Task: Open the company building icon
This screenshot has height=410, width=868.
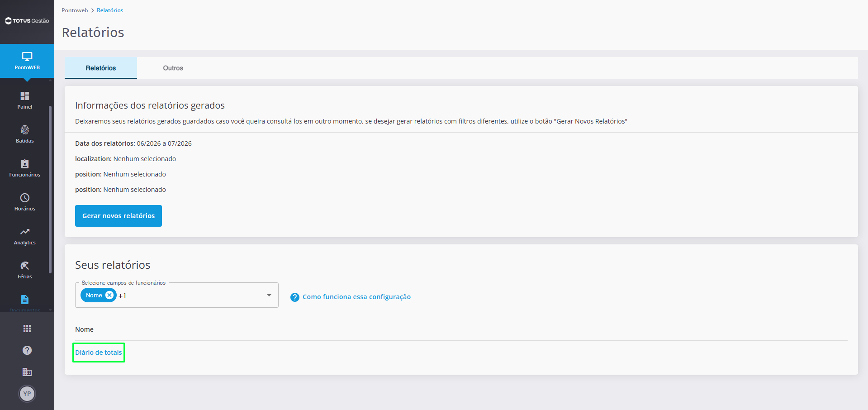Action: [x=27, y=372]
